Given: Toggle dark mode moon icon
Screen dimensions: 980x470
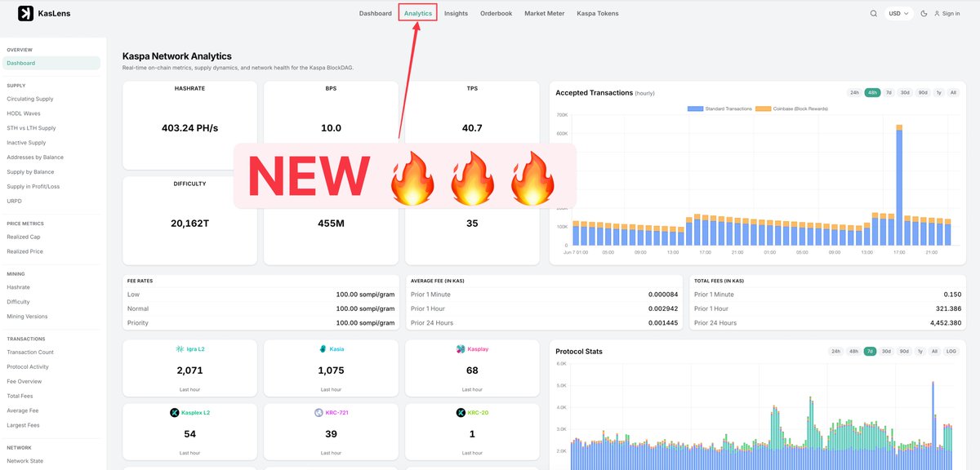Looking at the screenshot, I should click(924, 13).
